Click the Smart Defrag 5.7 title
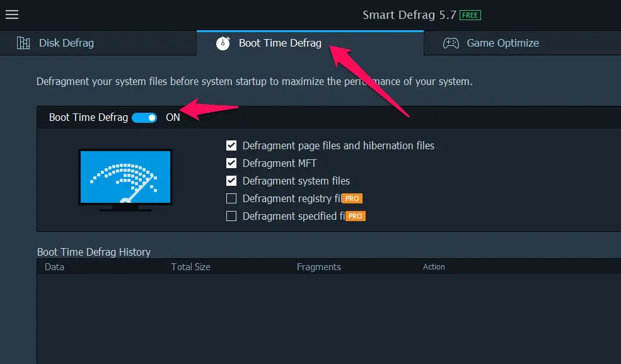Screen dimensions: 621x364 (410, 15)
